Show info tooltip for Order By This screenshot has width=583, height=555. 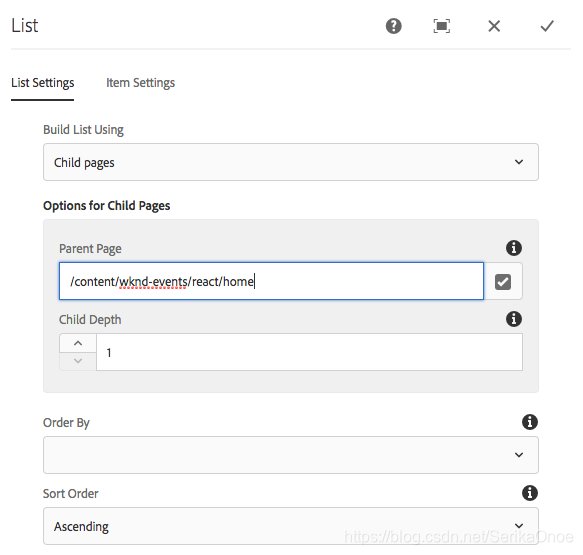tap(530, 422)
